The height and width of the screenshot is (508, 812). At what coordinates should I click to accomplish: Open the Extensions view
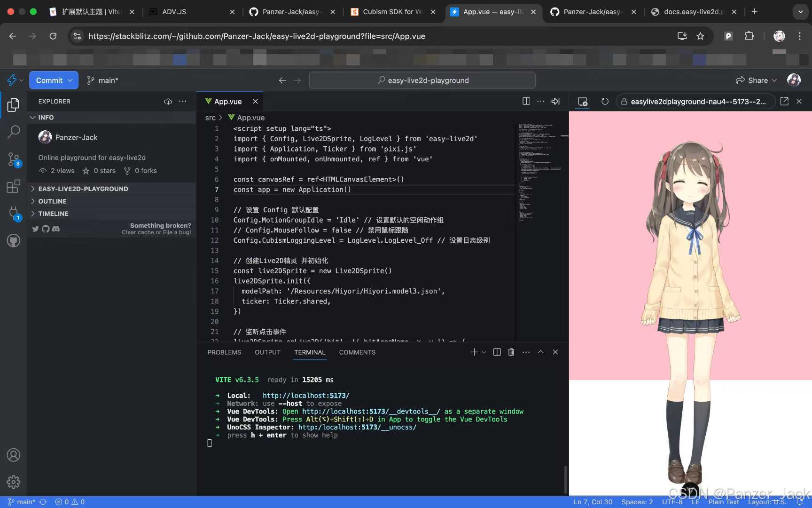point(13,186)
